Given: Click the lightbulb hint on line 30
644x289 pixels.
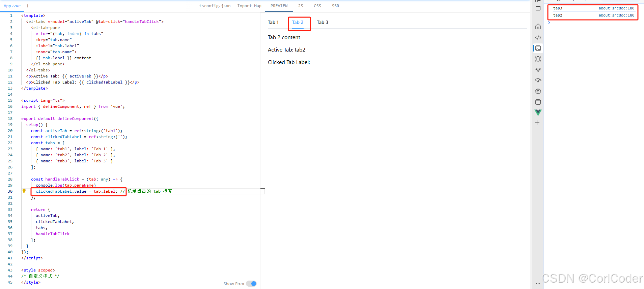Looking at the screenshot, I should 24,191.
